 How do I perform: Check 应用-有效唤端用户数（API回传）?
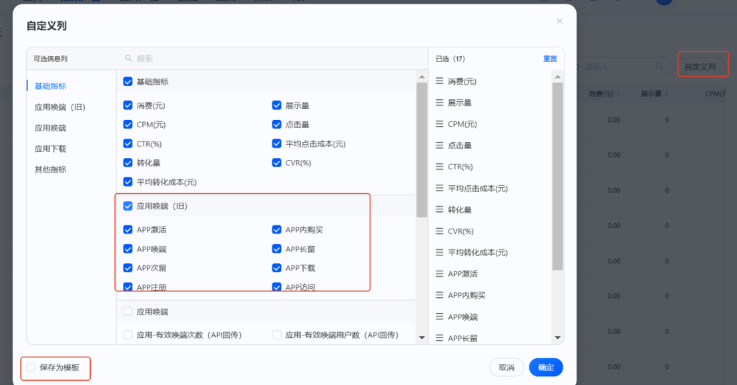(276, 335)
